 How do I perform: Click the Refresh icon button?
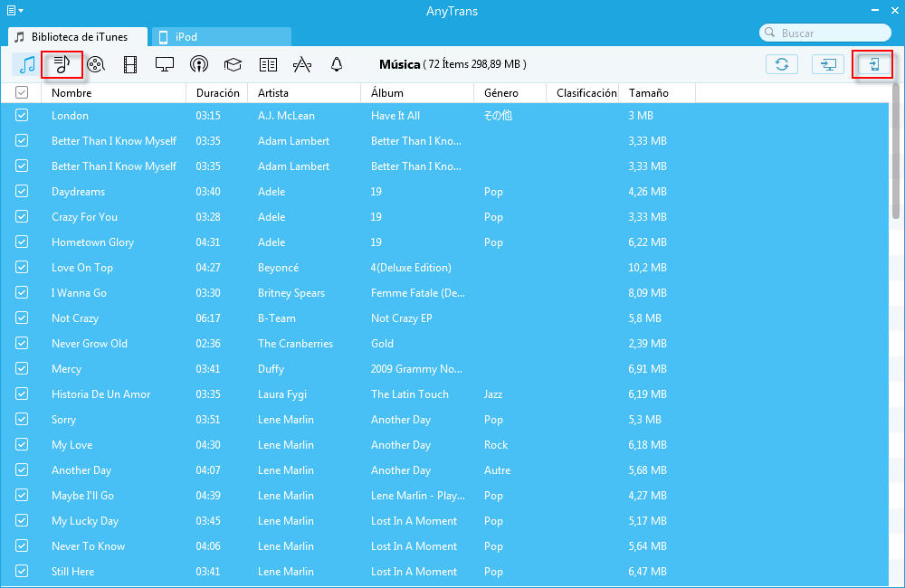point(782,64)
